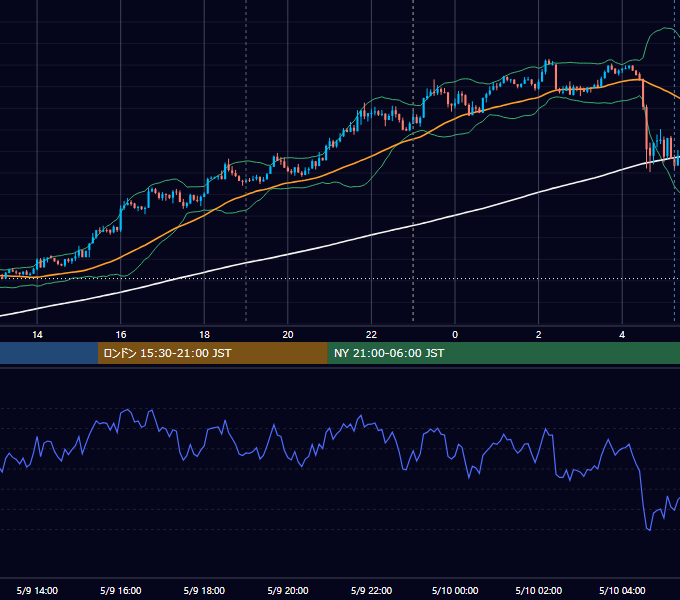Click the sharp oscillator low after 5/10 04:00
The height and width of the screenshot is (600, 680).
click(649, 529)
